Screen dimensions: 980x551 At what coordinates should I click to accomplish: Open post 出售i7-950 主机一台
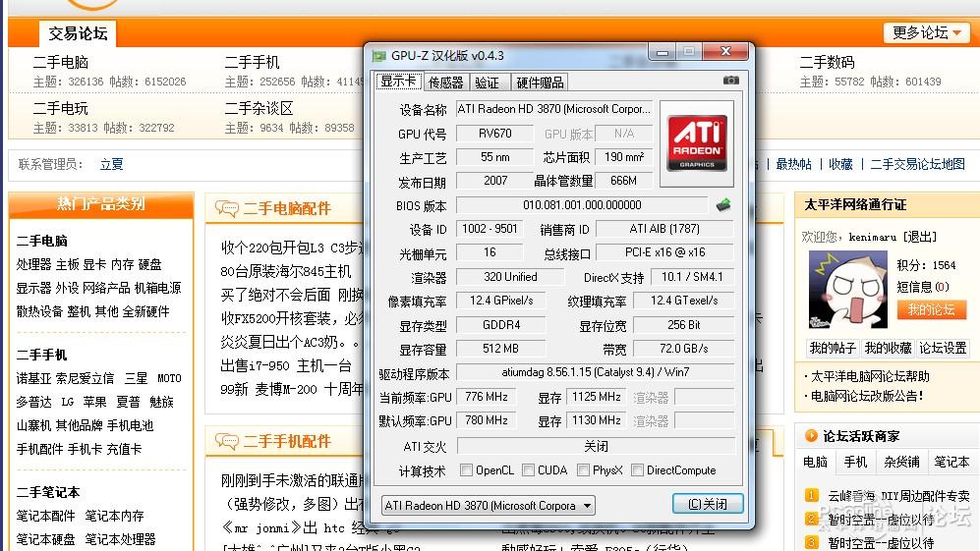coord(286,365)
